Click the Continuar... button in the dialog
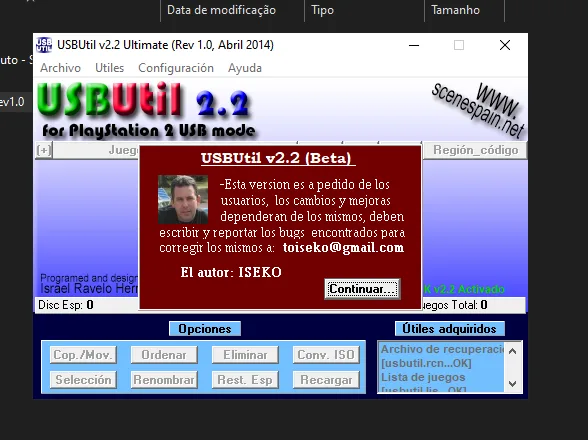Image resolution: width=588 pixels, height=440 pixels. pyautogui.click(x=362, y=289)
